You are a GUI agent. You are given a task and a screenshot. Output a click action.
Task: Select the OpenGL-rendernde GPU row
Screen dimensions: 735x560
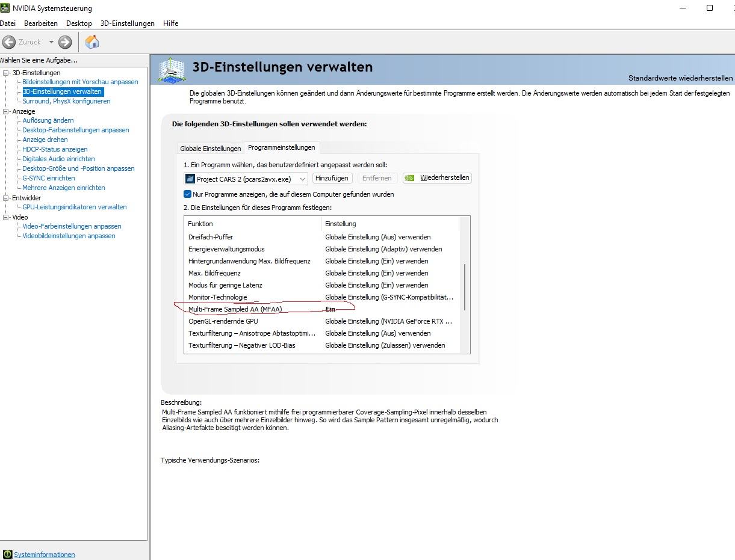pos(322,321)
